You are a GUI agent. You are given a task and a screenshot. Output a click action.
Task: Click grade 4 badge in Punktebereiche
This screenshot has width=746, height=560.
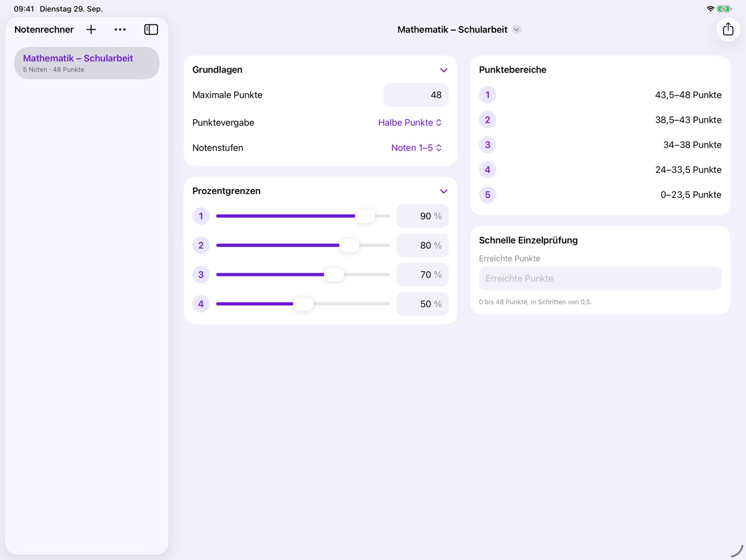[488, 170]
